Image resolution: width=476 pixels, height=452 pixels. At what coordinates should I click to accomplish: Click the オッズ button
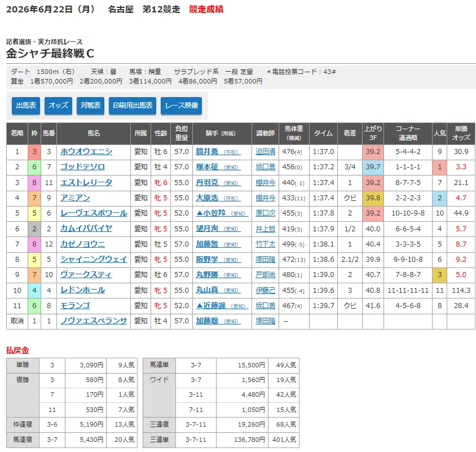point(58,106)
